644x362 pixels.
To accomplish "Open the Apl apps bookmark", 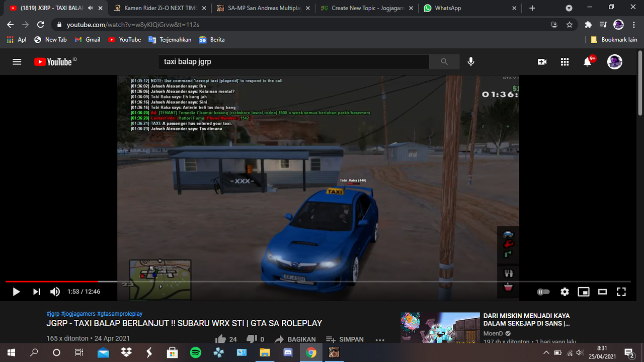I will [x=17, y=39].
